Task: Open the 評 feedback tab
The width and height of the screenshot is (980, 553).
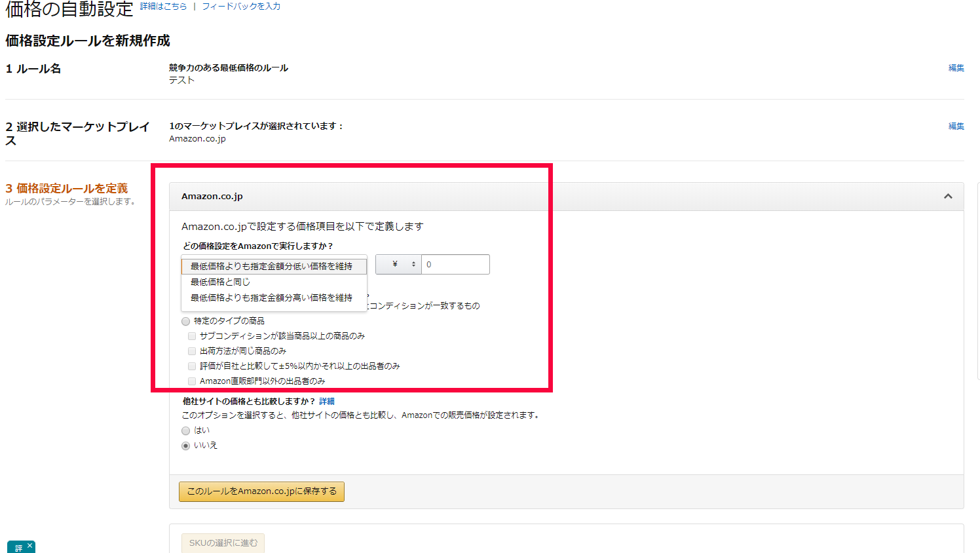Action: [x=18, y=548]
